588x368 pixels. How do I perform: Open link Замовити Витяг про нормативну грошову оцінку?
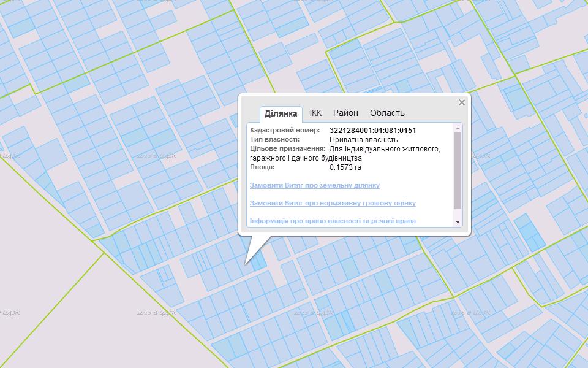click(333, 203)
